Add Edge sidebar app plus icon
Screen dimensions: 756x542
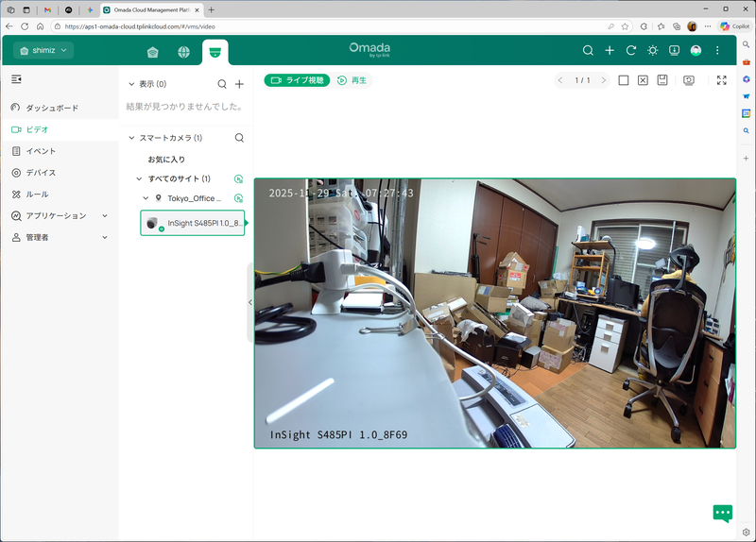pyautogui.click(x=746, y=158)
